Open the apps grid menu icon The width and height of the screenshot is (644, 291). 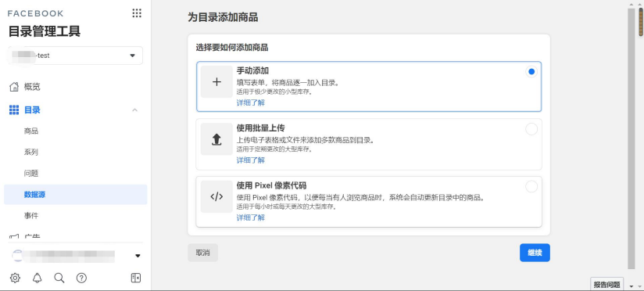pyautogui.click(x=137, y=13)
